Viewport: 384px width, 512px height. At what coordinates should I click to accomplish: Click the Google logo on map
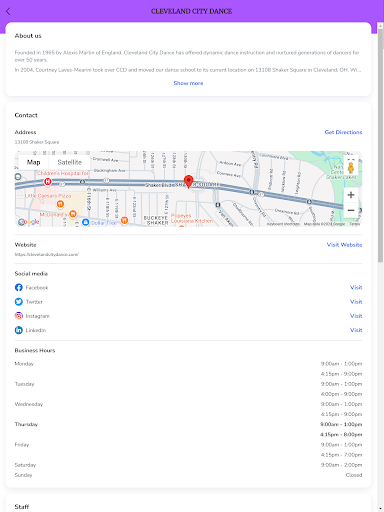(29, 222)
